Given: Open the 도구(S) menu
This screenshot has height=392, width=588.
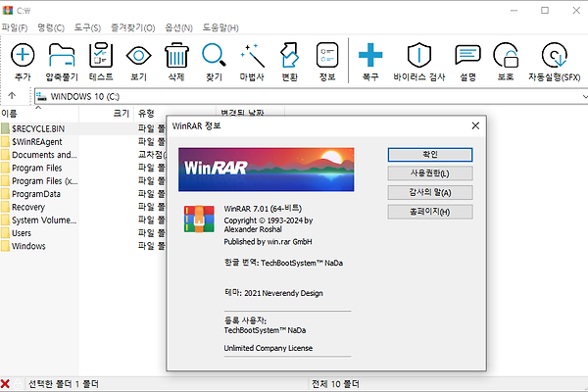Looking at the screenshot, I should [87, 27].
